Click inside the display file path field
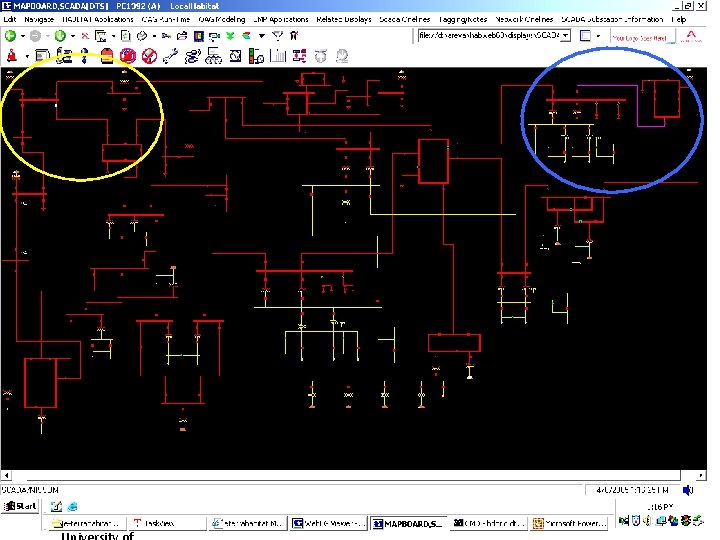 [489, 35]
